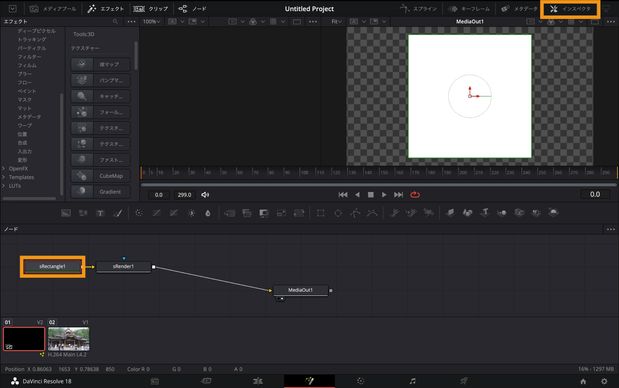Select the sRender1 node
This screenshot has width=619, height=388.
(x=124, y=267)
